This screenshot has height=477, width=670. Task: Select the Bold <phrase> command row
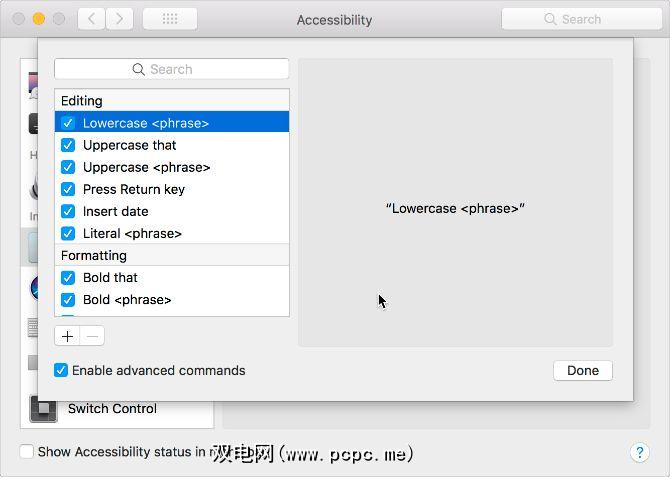coord(127,299)
